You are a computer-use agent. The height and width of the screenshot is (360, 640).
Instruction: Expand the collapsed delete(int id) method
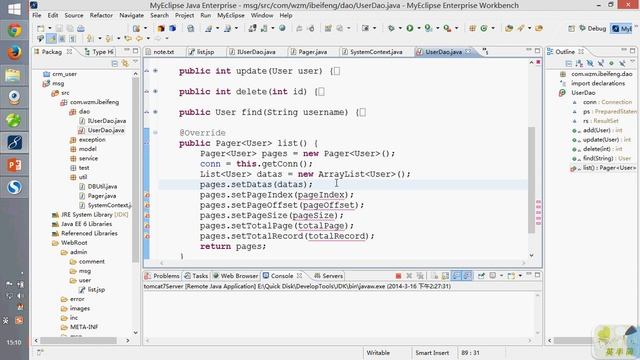click(155, 91)
